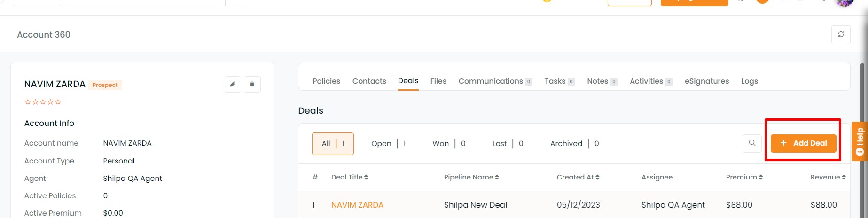The height and width of the screenshot is (218, 868).
Task: Show only Lost deals
Action: 508,144
